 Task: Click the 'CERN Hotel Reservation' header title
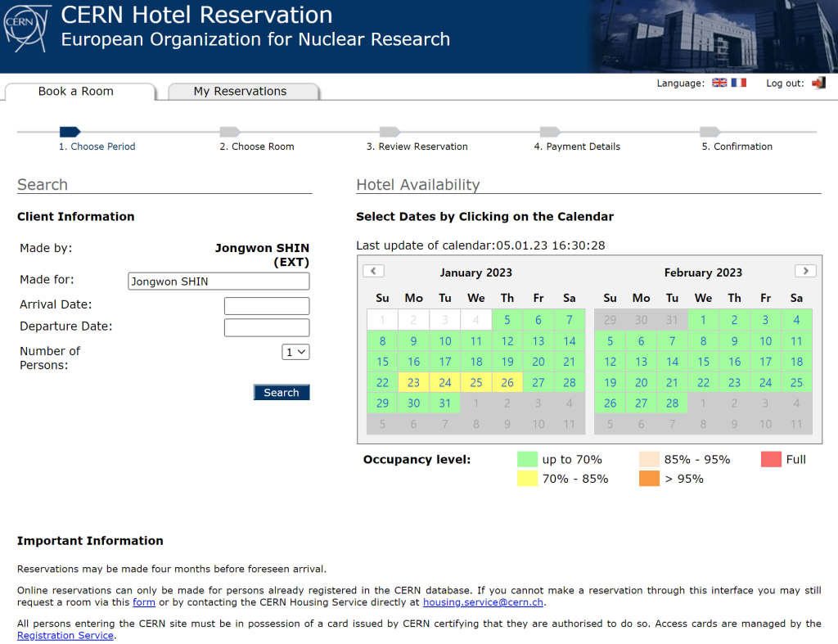coord(196,15)
